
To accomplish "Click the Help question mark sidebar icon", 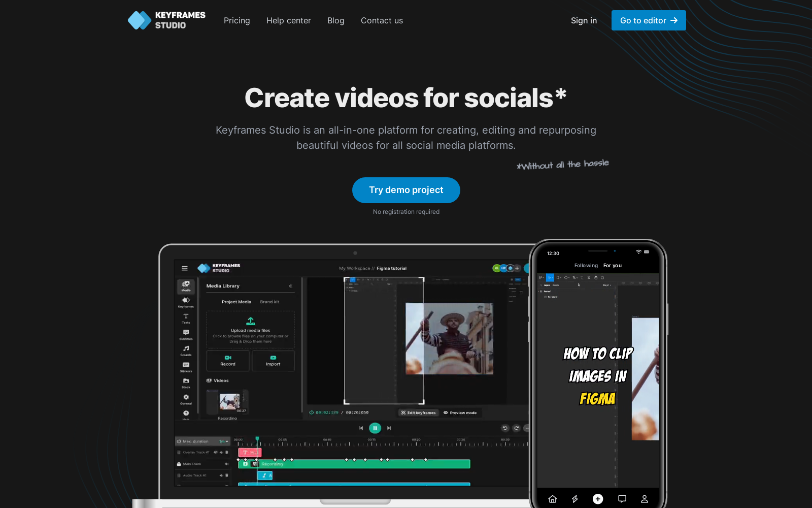I will click(x=186, y=414).
